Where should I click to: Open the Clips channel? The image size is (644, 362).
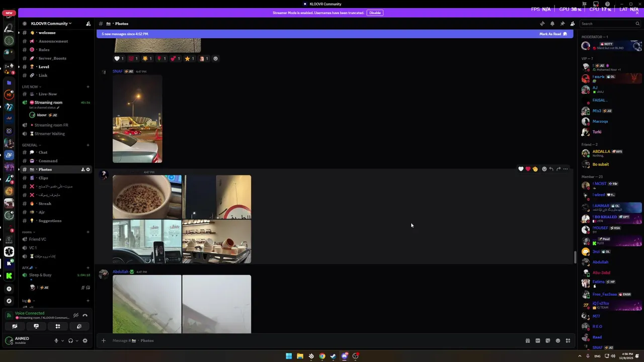(x=43, y=178)
